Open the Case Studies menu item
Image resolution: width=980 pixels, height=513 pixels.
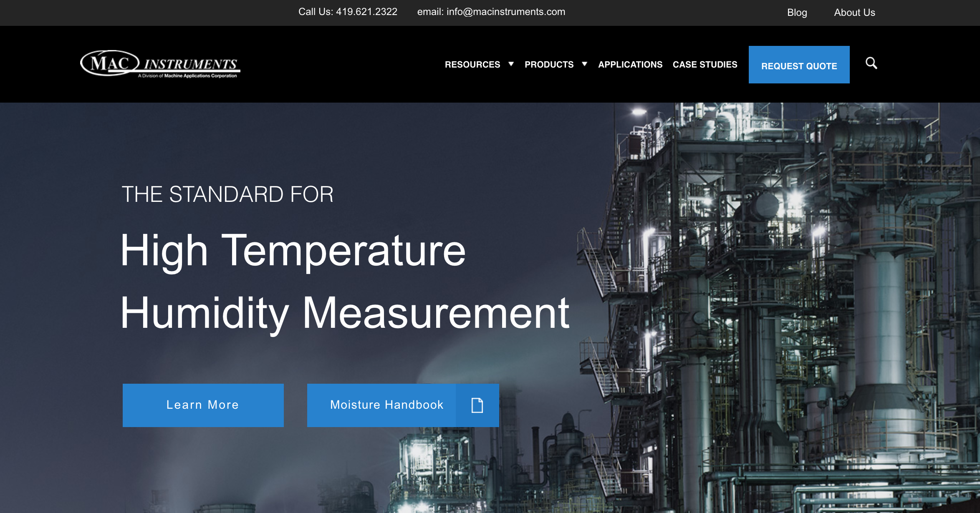[705, 65]
